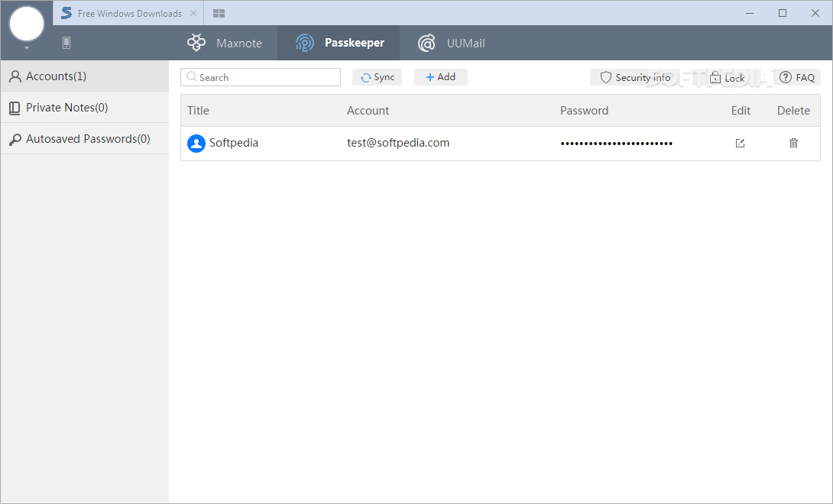833x504 pixels.
Task: Click the mobile phone device icon
Action: coord(66,43)
